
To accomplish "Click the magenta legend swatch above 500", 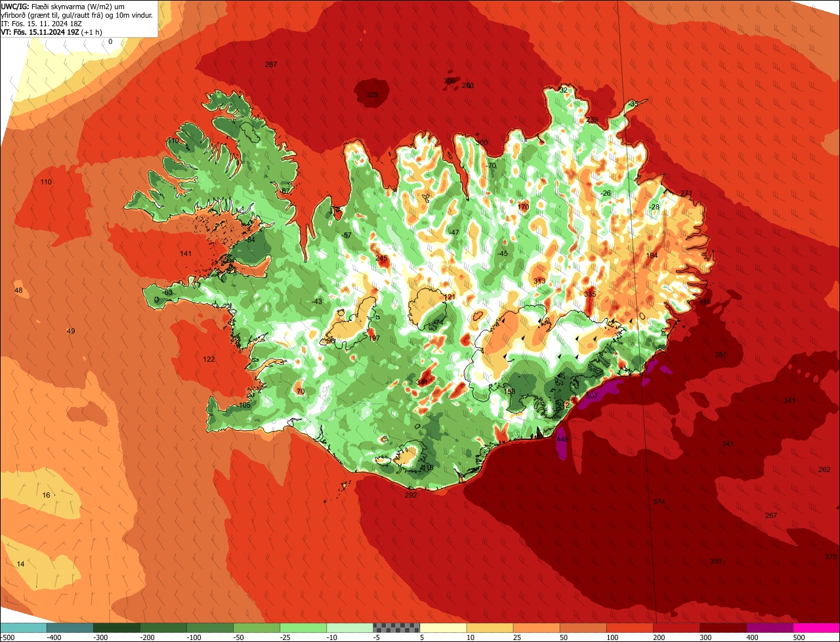I will [x=816, y=628].
